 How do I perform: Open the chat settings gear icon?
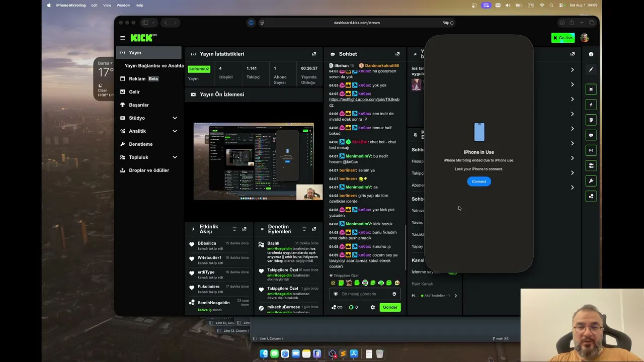[x=373, y=307]
